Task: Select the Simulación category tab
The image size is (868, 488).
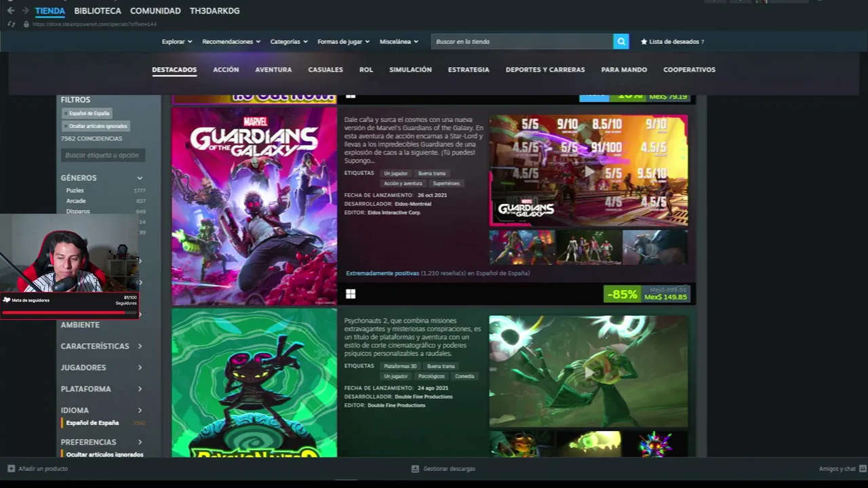Action: [410, 70]
